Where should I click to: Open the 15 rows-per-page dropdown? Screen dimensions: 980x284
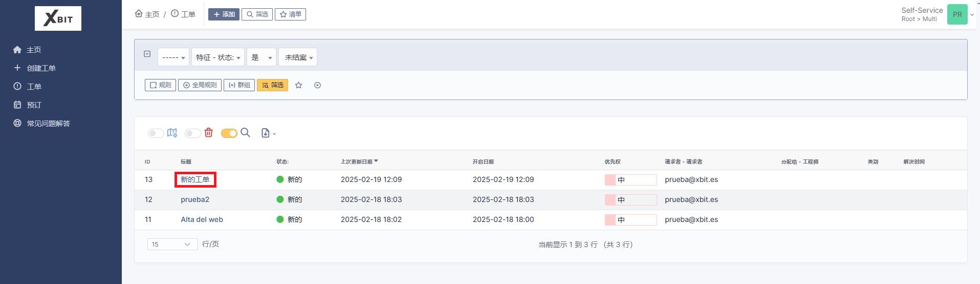[172, 245]
